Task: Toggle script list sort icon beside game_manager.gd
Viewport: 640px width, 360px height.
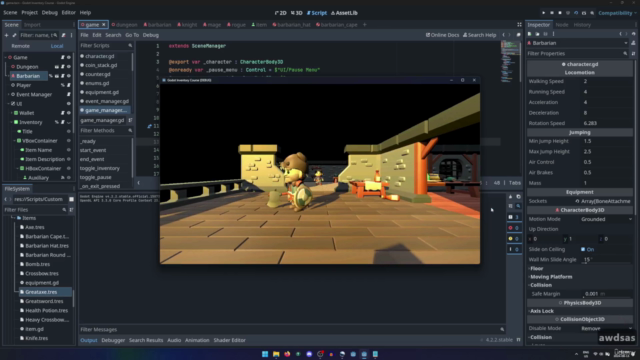Action: pyautogui.click(x=130, y=120)
